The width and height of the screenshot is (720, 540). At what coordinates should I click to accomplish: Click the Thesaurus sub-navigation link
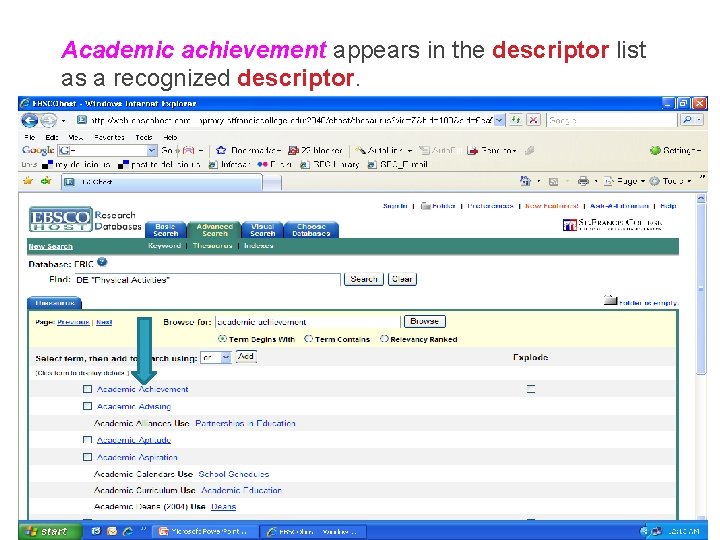[x=212, y=246]
